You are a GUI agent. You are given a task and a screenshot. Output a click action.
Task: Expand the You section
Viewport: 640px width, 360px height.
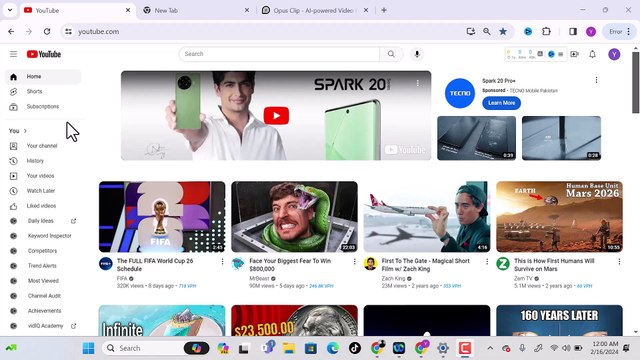click(x=18, y=131)
